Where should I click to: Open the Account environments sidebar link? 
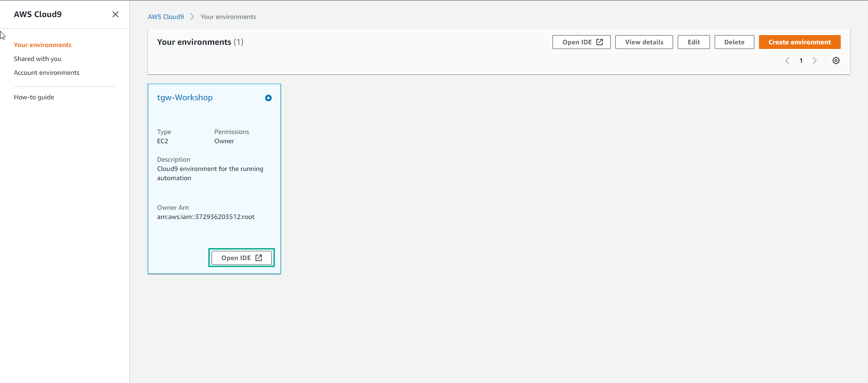47,73
